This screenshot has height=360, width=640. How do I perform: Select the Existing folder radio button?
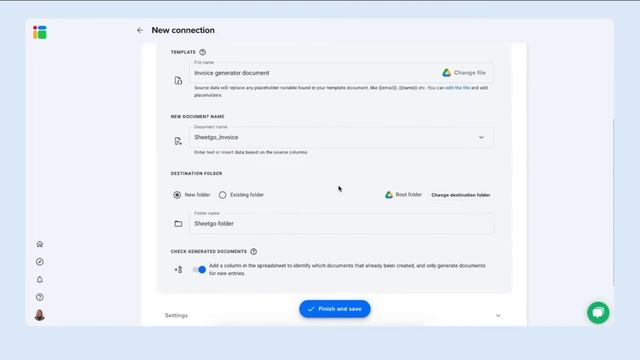tap(222, 195)
